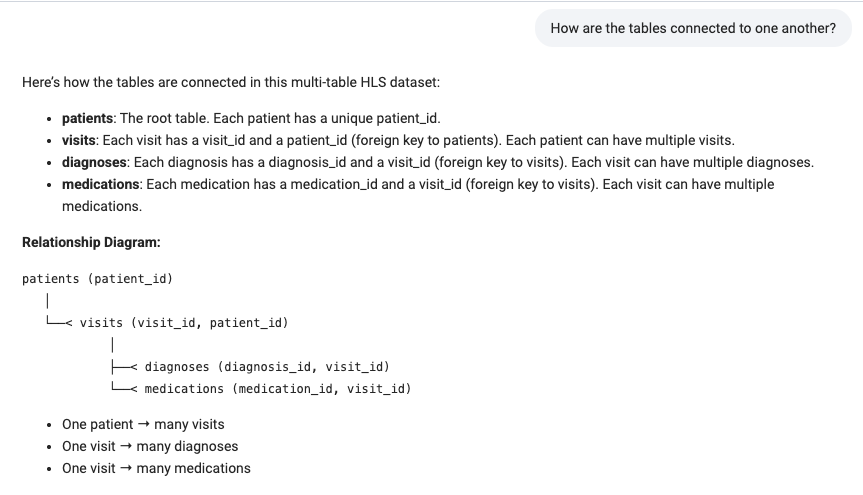
Task: Select the bold 'diagnoses' bullet term
Action: point(94,162)
